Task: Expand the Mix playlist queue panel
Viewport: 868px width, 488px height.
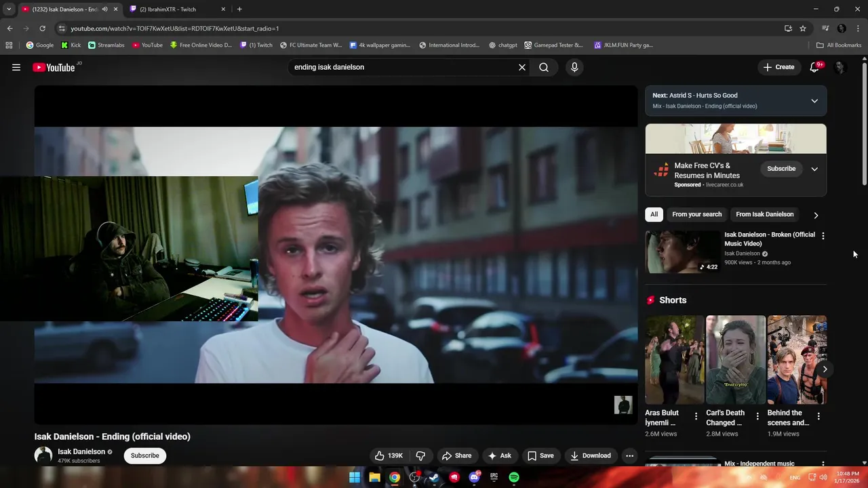Action: tap(814, 101)
